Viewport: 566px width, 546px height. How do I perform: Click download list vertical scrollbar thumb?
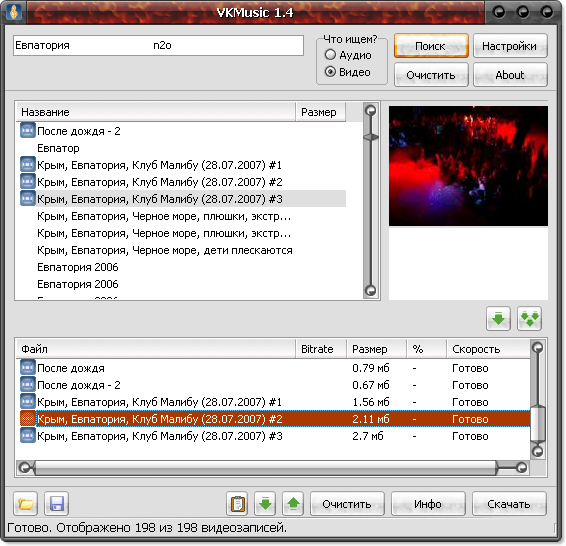[x=538, y=424]
